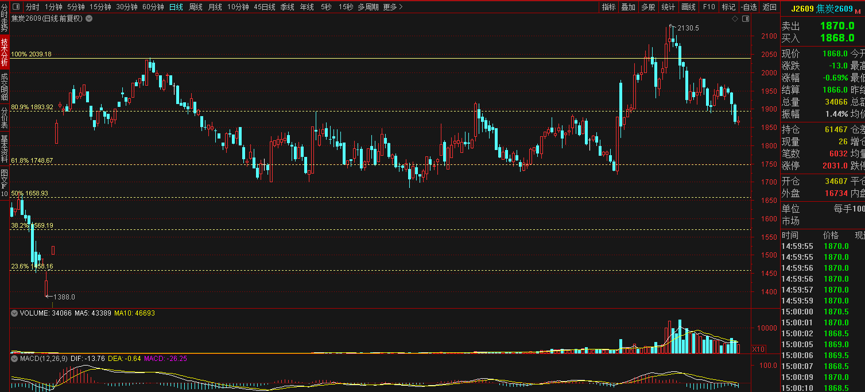
Task: Click the 叠加 overlay button
Action: tap(628, 7)
